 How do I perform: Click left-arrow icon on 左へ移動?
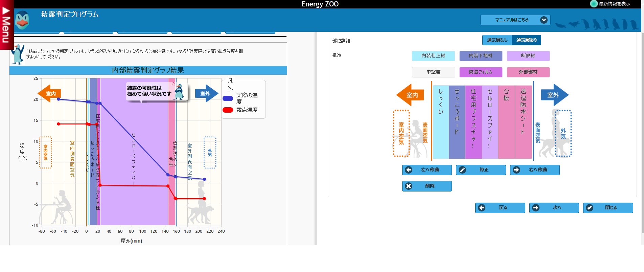[x=409, y=170]
